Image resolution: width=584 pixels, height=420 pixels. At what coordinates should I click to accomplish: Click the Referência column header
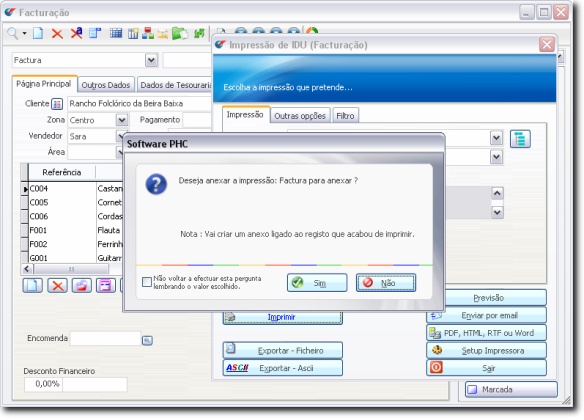[61, 172]
